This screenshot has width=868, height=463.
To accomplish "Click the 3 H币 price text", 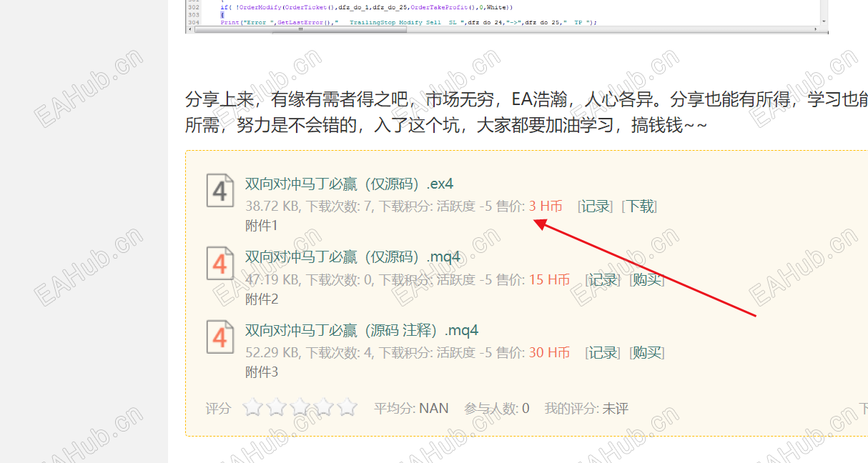I will [x=546, y=206].
